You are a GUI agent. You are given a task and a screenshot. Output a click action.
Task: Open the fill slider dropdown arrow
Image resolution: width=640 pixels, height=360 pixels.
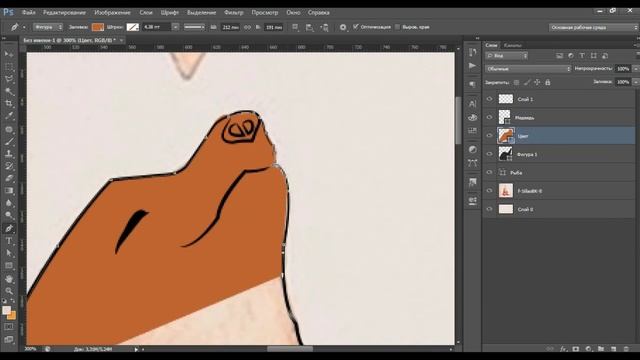point(636,82)
